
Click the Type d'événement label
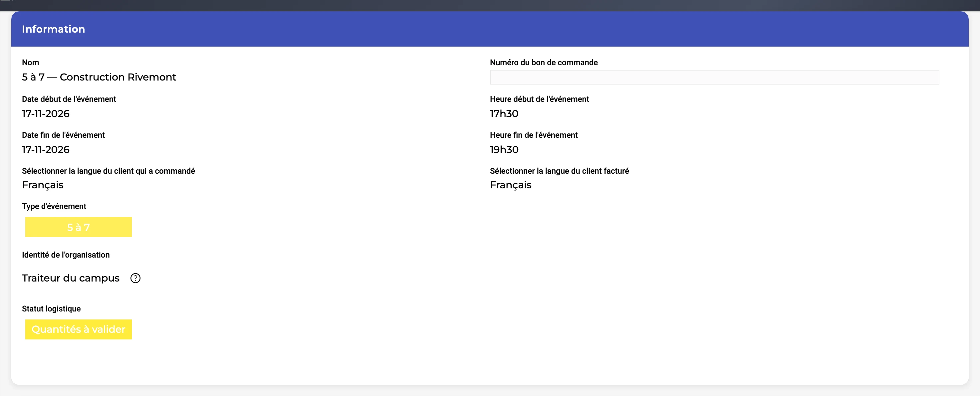[54, 206]
